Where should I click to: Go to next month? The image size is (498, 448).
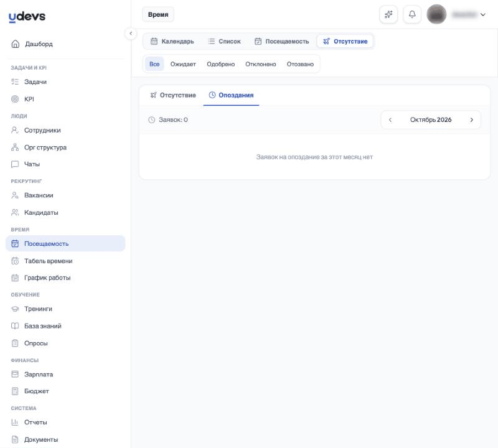(x=472, y=119)
